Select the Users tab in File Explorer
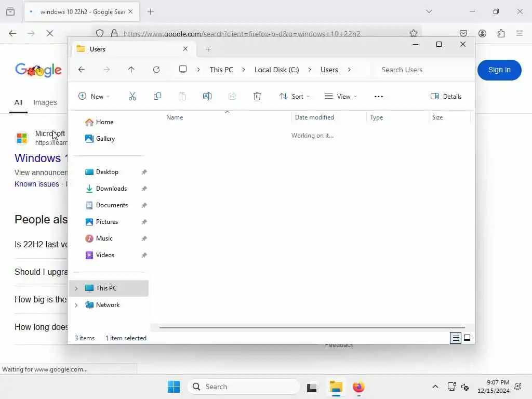Image resolution: width=532 pixels, height=399 pixels. click(x=132, y=49)
